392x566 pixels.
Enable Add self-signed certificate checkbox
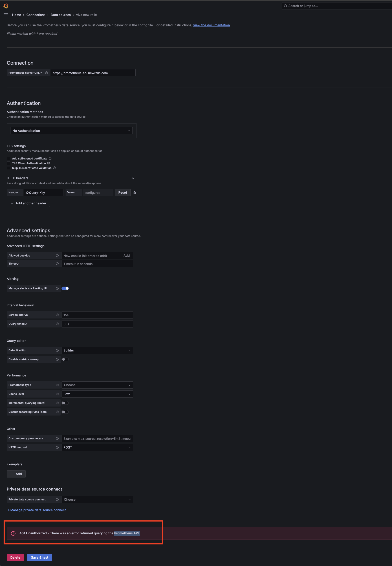[9, 159]
